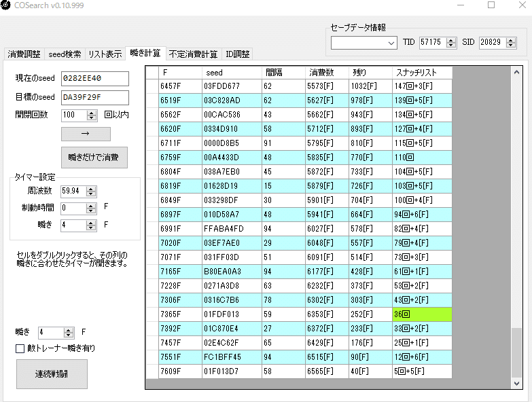Click the 現在のseed input field
The image size is (532, 402).
pyautogui.click(x=95, y=78)
